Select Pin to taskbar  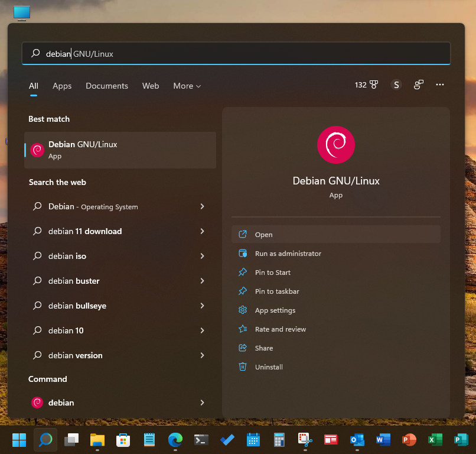click(336, 291)
